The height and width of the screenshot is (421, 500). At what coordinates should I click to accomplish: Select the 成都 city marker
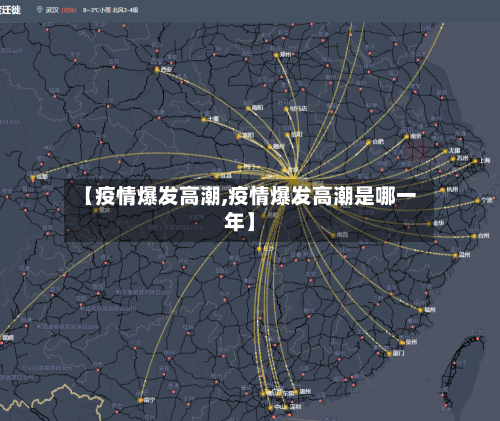pyautogui.click(x=33, y=178)
